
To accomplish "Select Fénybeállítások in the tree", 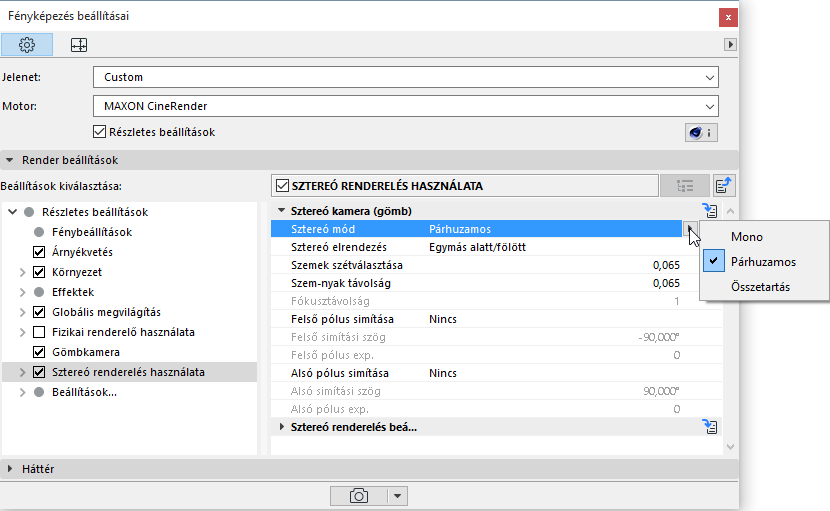I will click(x=92, y=232).
